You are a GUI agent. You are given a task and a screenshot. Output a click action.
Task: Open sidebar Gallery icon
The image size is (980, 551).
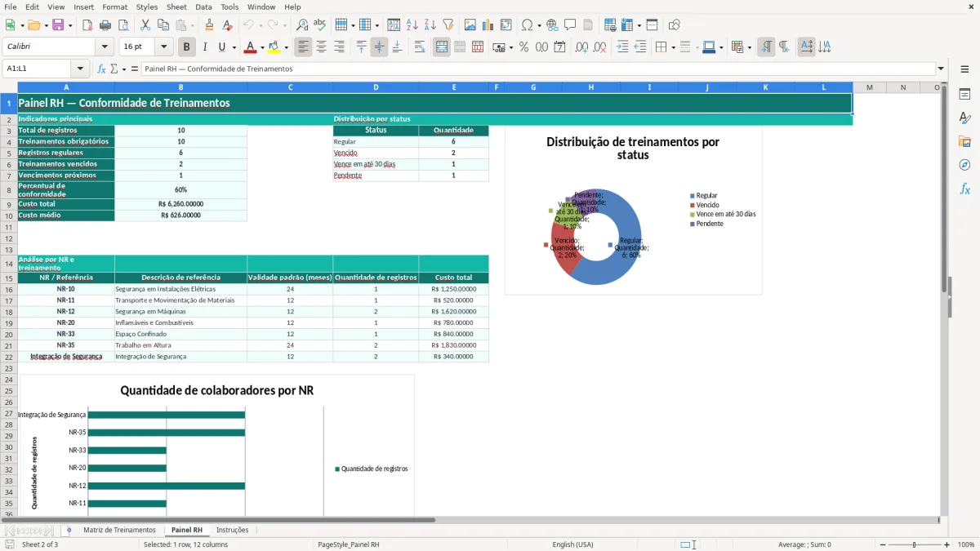point(964,141)
